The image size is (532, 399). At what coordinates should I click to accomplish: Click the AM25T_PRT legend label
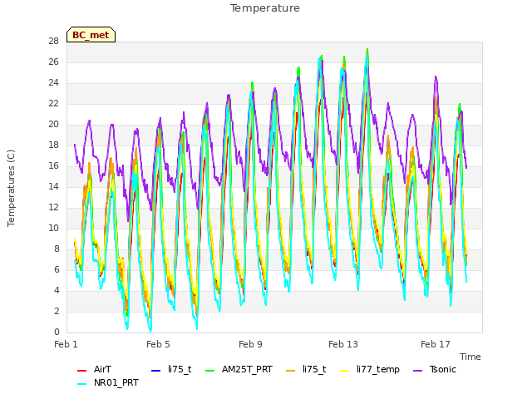click(x=247, y=369)
